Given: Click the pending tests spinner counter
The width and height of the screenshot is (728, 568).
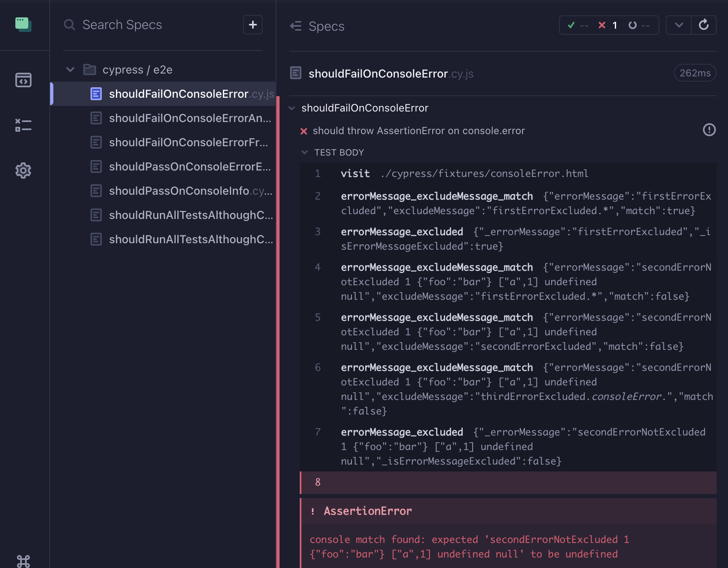Looking at the screenshot, I should tap(639, 25).
